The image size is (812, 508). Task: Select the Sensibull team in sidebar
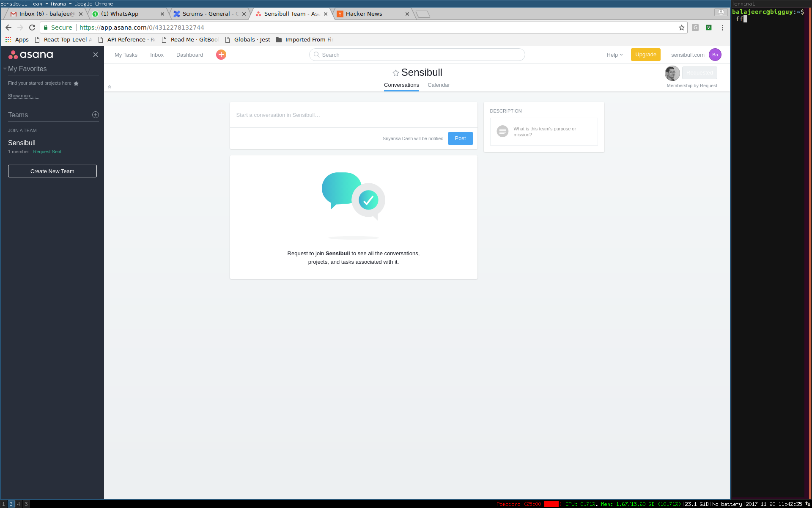[22, 143]
